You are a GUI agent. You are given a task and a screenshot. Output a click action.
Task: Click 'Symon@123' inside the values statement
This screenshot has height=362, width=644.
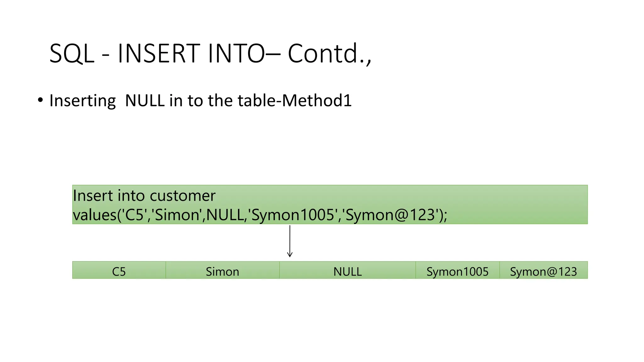tap(390, 215)
